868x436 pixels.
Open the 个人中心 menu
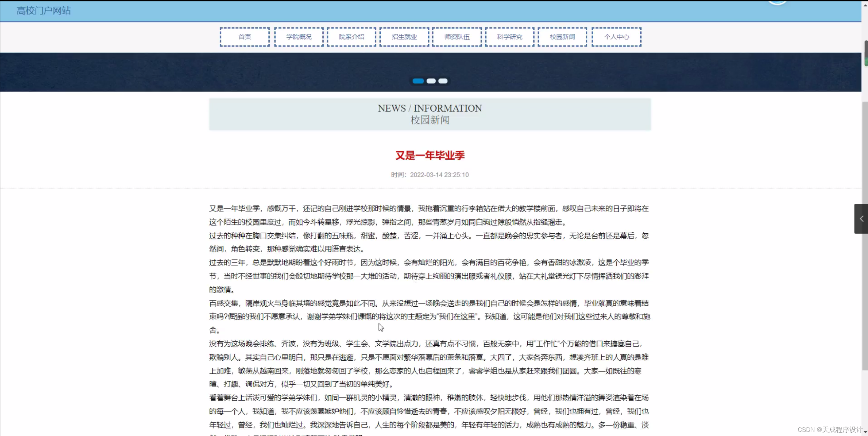[616, 37]
